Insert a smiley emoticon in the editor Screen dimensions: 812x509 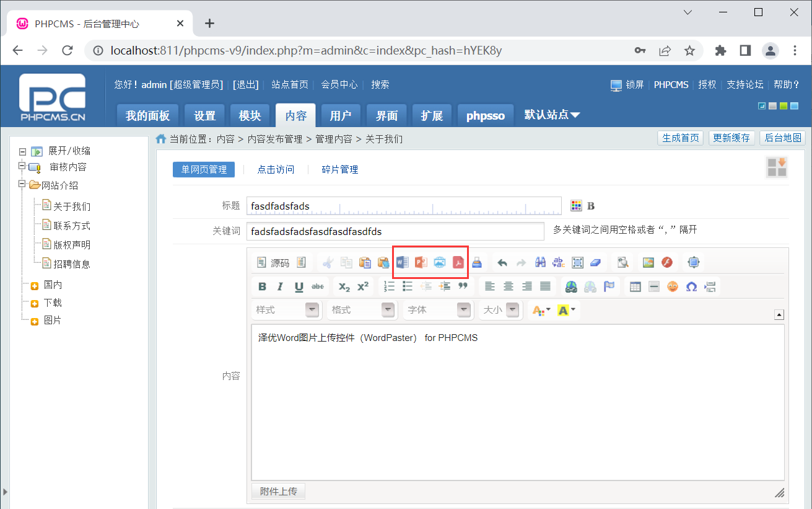tap(672, 286)
